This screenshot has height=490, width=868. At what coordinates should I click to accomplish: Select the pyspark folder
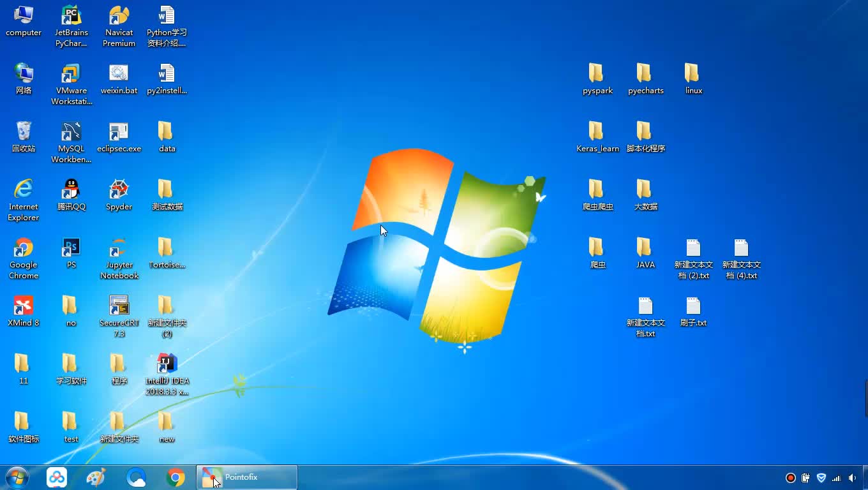(597, 74)
